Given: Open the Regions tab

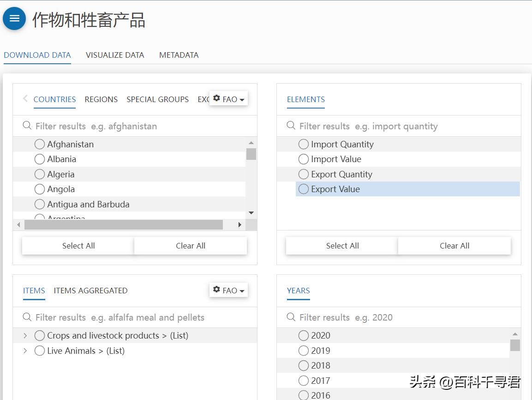Looking at the screenshot, I should point(101,99).
